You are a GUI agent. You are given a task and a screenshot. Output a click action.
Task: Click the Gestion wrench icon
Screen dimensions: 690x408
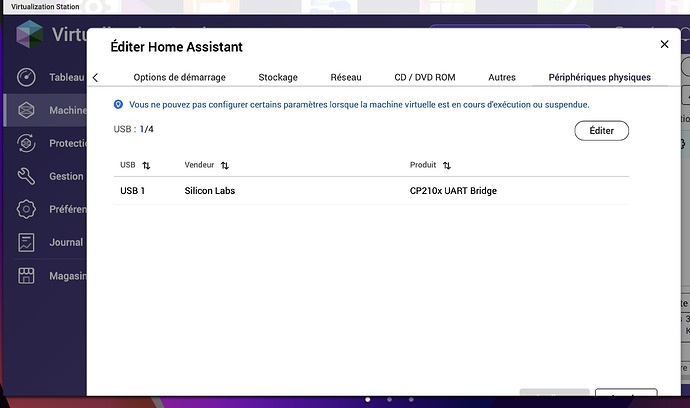pyautogui.click(x=26, y=176)
